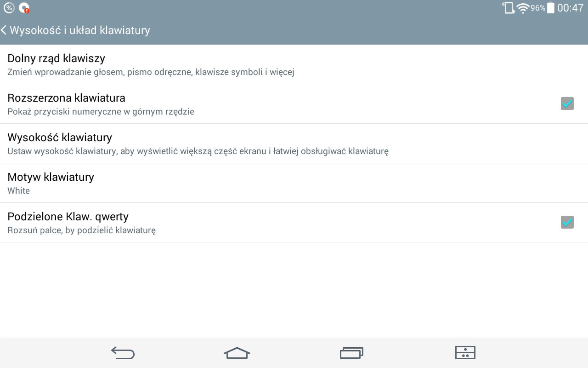Tap the alert notification icon with red badge
The image size is (588, 368).
[24, 8]
